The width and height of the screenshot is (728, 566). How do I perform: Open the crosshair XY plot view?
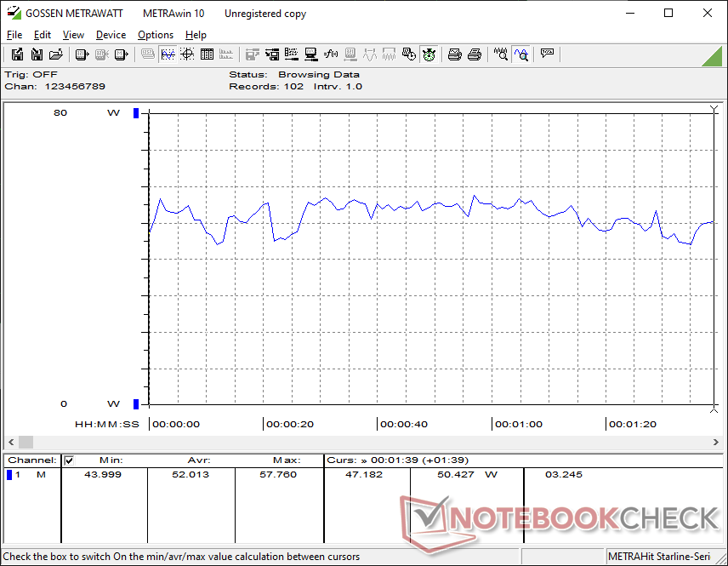187,54
